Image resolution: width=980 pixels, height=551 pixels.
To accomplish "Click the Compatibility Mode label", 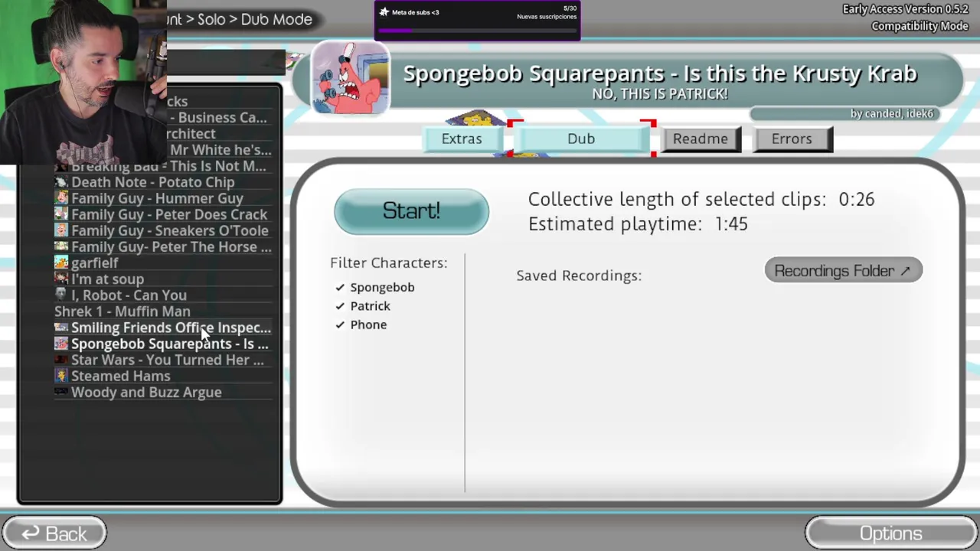I will 920,26.
